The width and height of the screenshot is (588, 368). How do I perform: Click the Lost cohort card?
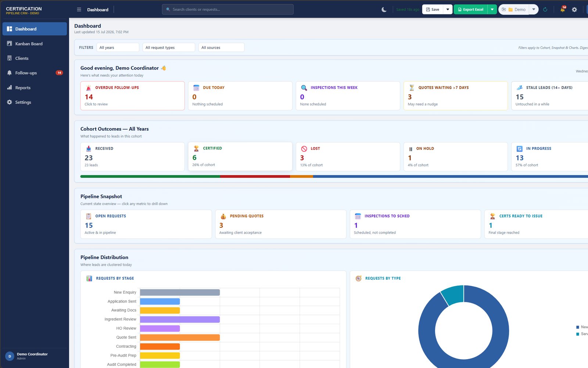[x=348, y=156]
